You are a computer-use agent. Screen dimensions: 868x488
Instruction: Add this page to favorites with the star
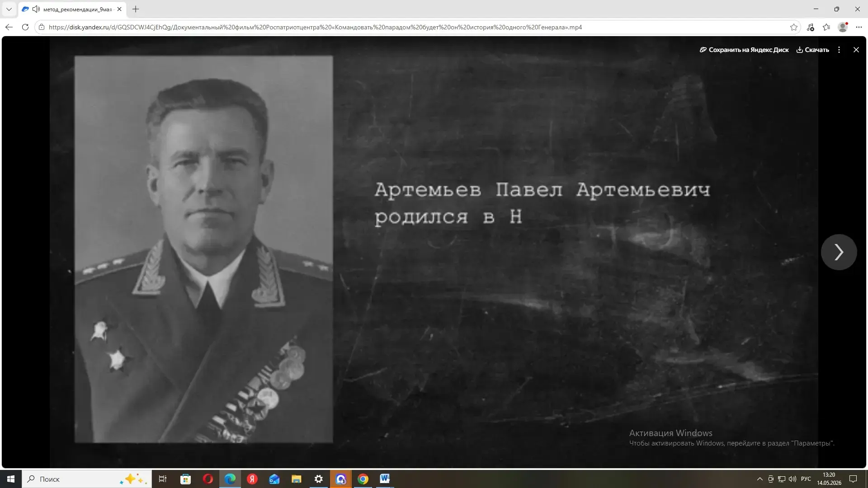point(794,27)
